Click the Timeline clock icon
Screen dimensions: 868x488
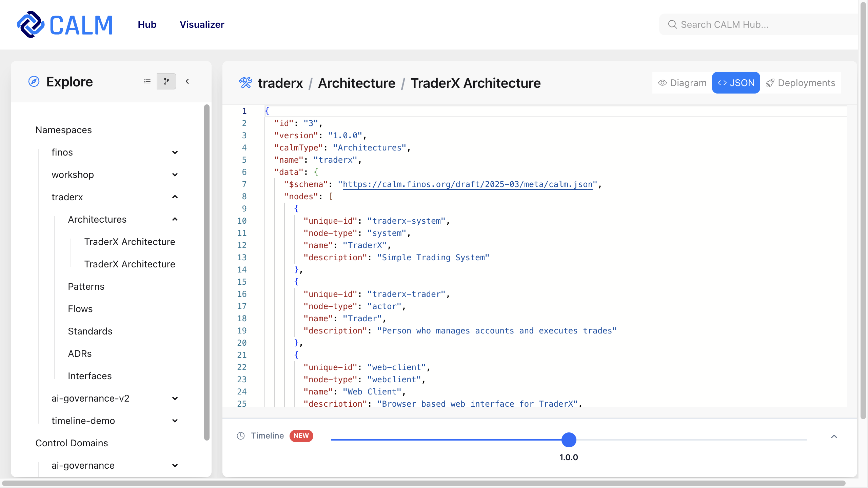point(241,436)
